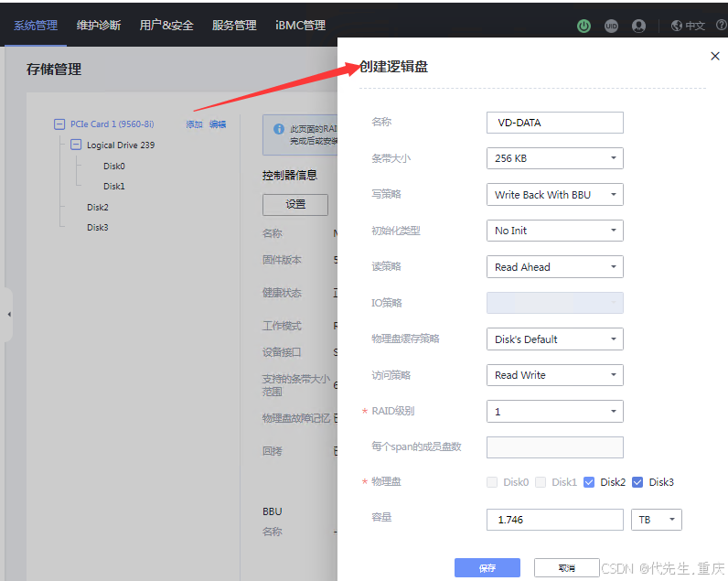Open the TB capacity unit dropdown
728x581 pixels.
[x=657, y=520]
